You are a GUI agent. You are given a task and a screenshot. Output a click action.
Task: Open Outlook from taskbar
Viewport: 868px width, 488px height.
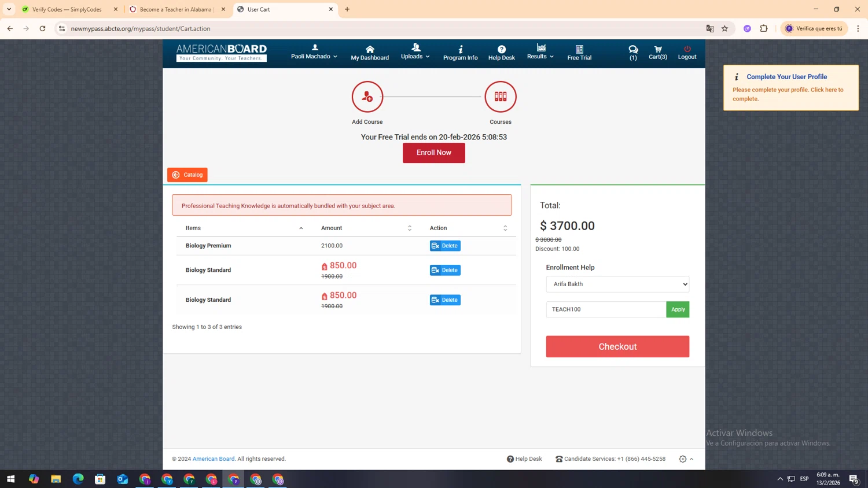[122, 479]
